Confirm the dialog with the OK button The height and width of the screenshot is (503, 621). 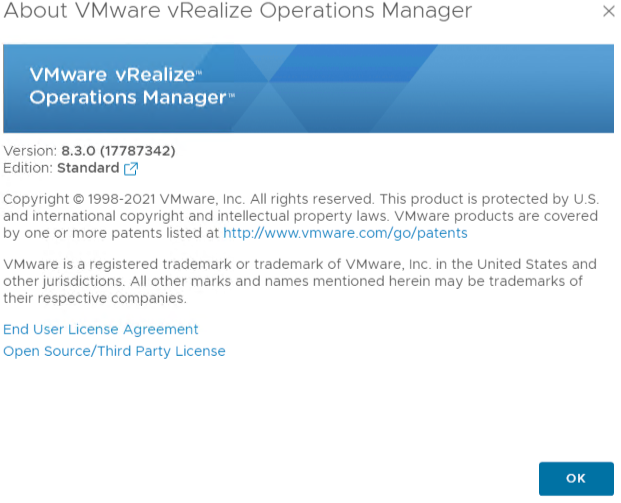pyautogui.click(x=576, y=478)
